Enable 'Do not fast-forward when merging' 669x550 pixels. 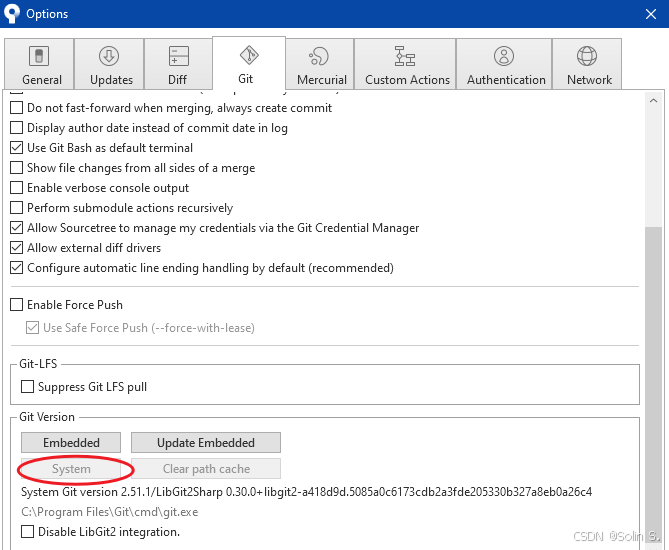[x=16, y=108]
